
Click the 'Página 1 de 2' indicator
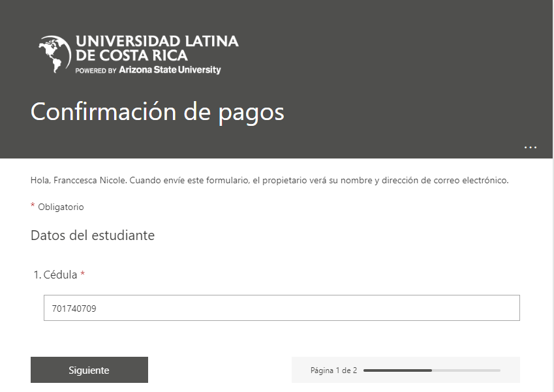tap(333, 370)
